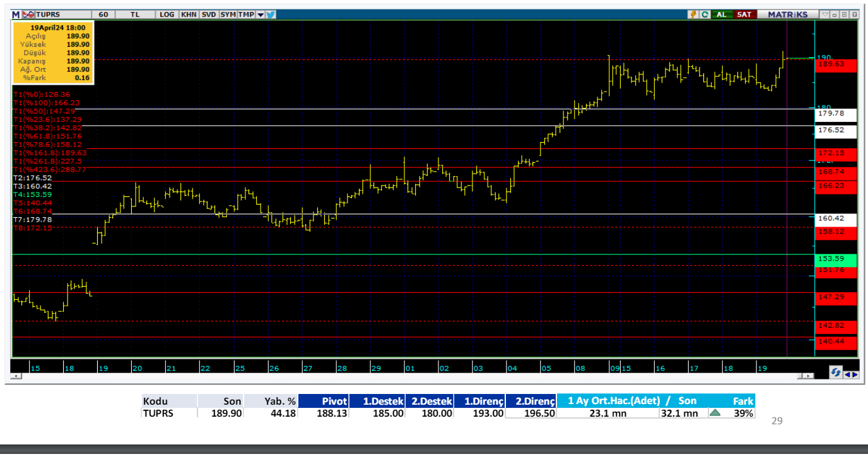Click the 39% Fark value
This screenshot has height=459, width=868.
point(743,413)
